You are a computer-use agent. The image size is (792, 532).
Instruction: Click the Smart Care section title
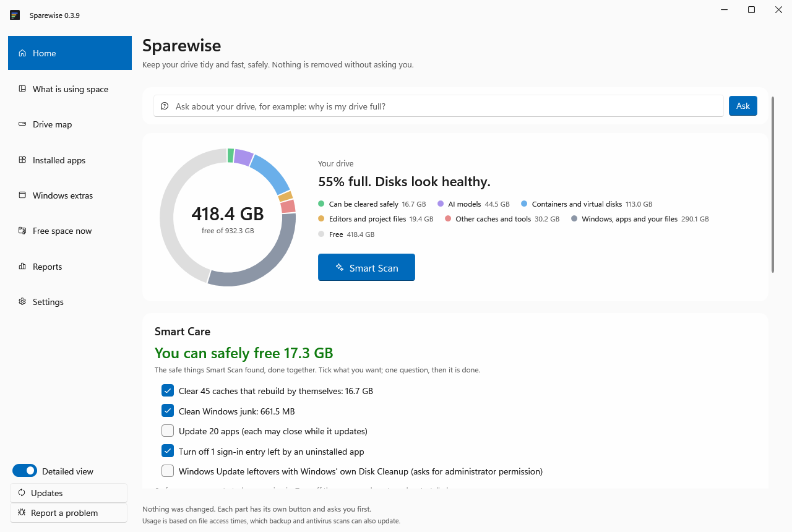[x=183, y=332]
